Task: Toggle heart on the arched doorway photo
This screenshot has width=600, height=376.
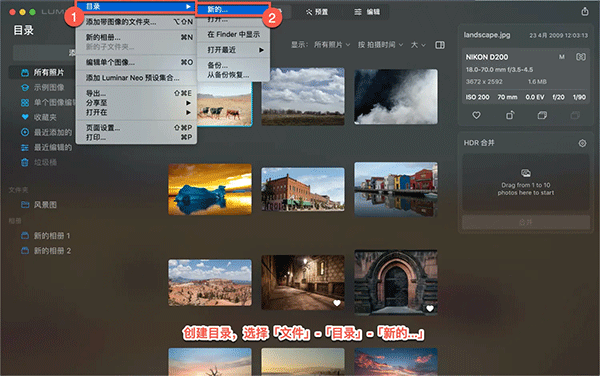Action: point(430,308)
